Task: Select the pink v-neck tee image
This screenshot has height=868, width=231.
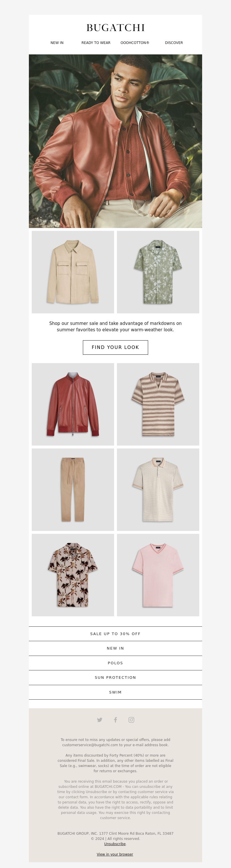Action: click(x=158, y=575)
